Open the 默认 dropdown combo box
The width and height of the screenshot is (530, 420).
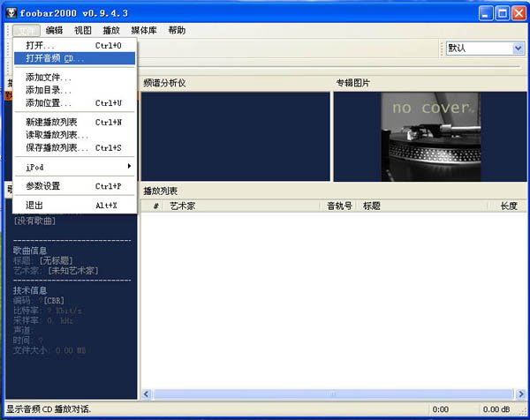[485, 49]
